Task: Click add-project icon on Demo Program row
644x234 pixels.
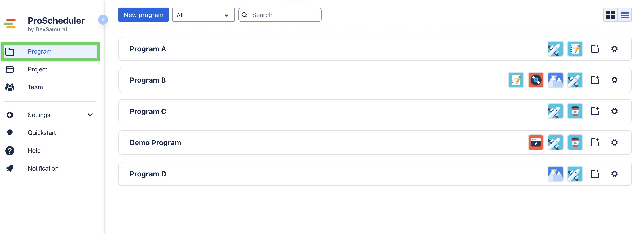Action: click(595, 142)
